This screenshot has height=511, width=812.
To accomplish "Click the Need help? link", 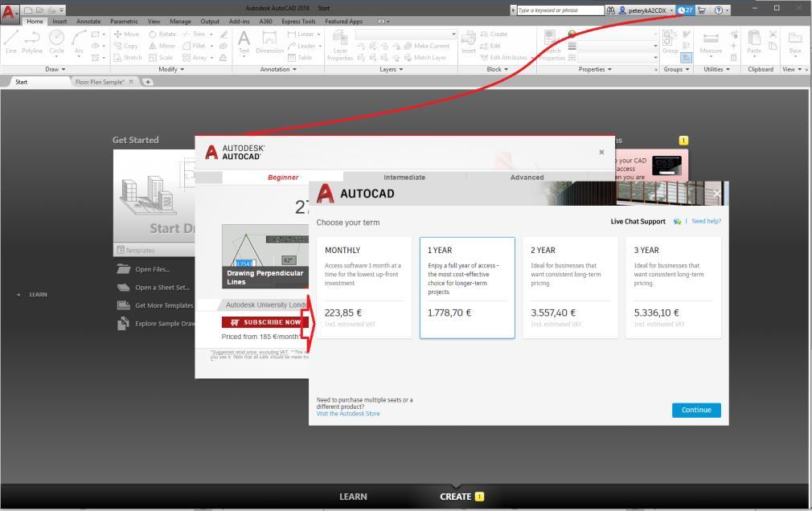I will (707, 221).
